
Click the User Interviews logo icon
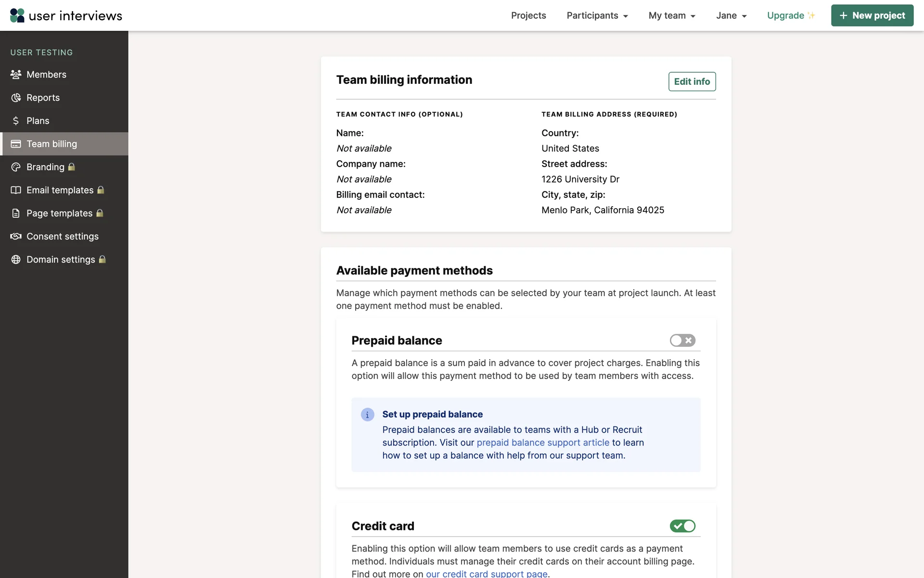coord(17,15)
